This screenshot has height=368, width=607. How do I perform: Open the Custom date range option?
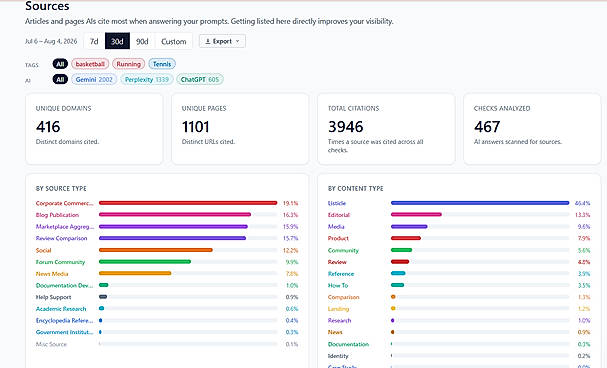click(x=173, y=41)
